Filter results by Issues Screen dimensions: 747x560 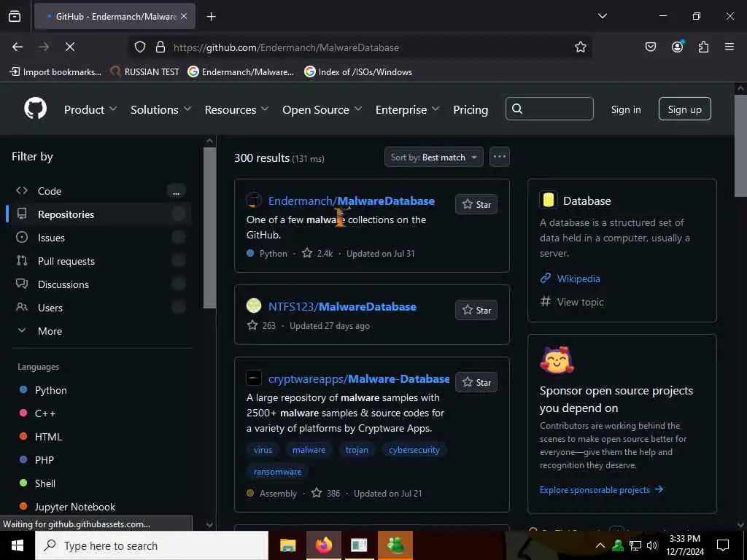coord(99,238)
